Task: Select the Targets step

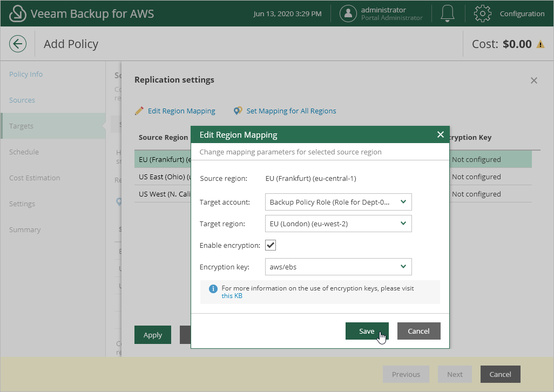Action: coord(53,126)
